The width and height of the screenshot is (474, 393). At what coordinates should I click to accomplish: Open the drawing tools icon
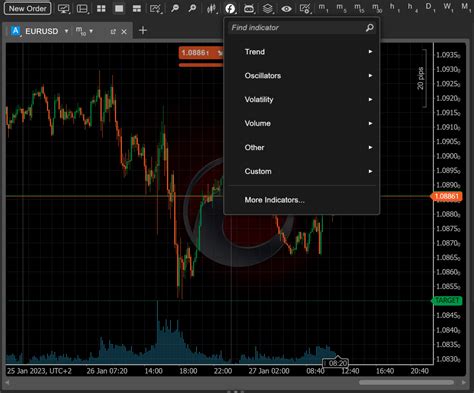pos(155,8)
